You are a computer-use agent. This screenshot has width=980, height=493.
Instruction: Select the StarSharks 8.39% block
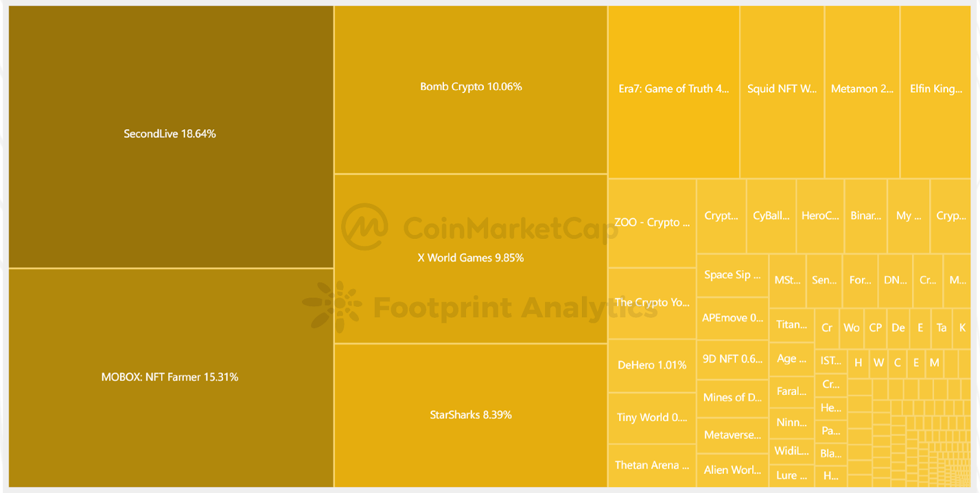[x=470, y=415]
